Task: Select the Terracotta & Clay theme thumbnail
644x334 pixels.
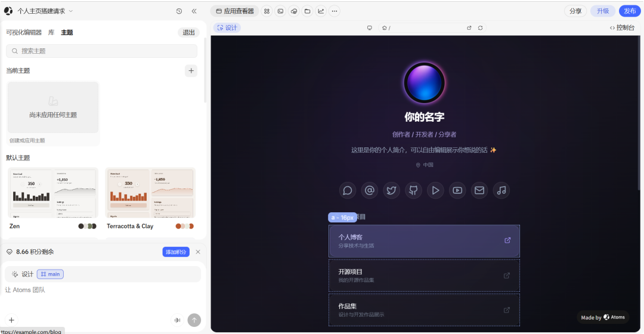Action: tap(150, 193)
